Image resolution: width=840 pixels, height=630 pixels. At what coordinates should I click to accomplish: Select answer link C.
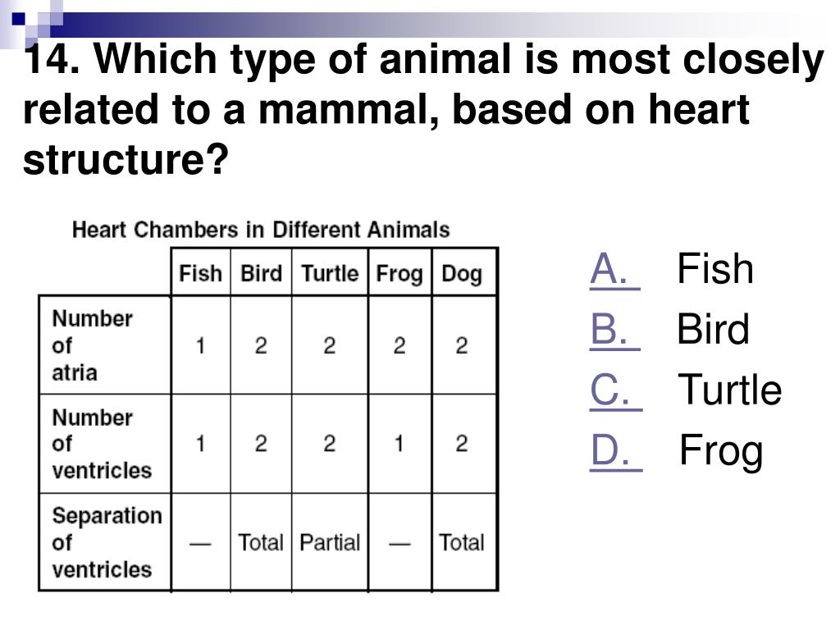click(x=616, y=390)
